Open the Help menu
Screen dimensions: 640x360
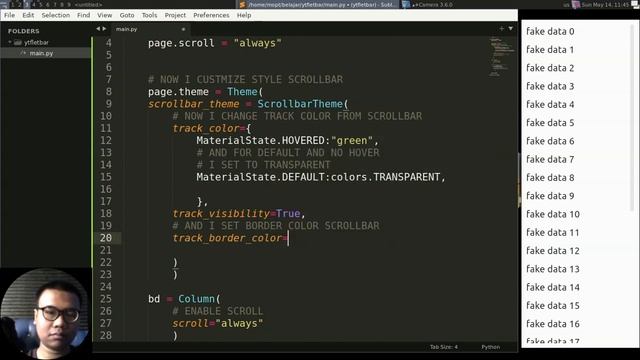[x=244, y=15]
